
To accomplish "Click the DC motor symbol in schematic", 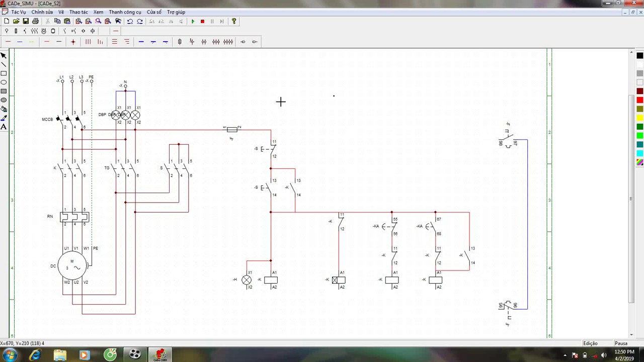I will click(72, 266).
